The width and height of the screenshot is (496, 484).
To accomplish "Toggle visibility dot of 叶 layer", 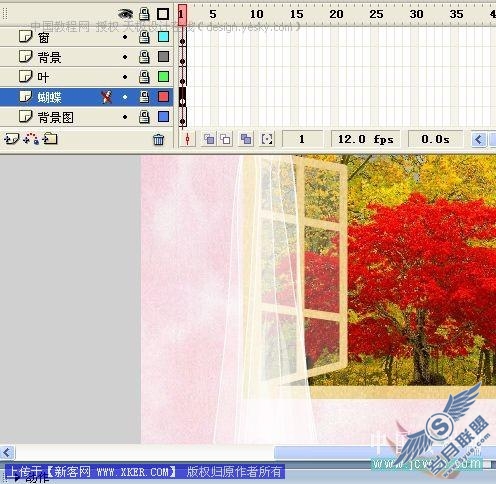I will [x=125, y=77].
